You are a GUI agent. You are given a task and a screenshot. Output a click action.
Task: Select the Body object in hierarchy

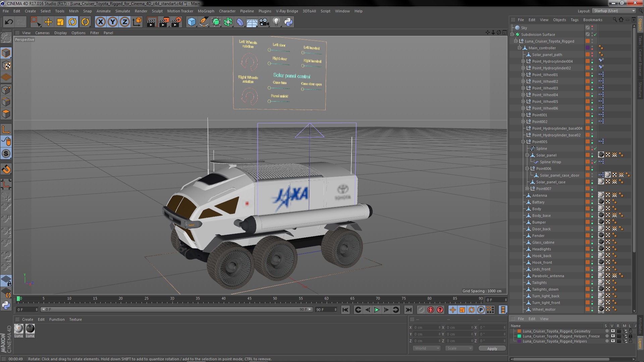pos(536,209)
